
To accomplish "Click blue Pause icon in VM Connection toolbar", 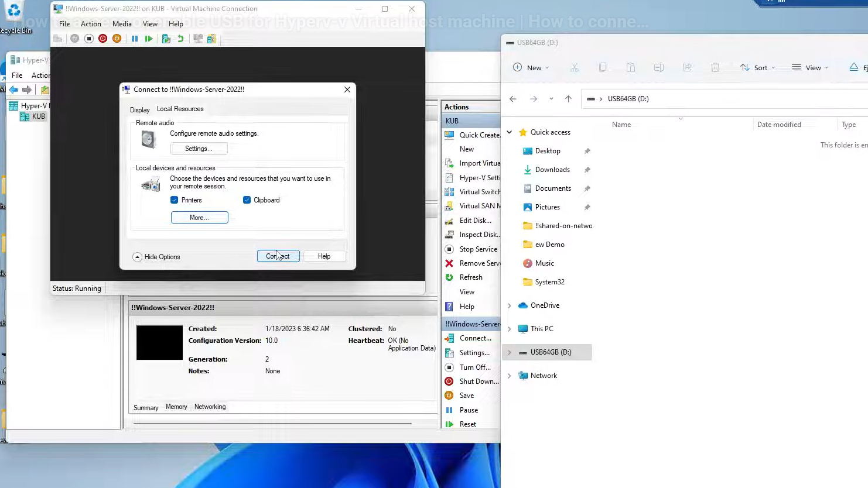I will pos(135,39).
